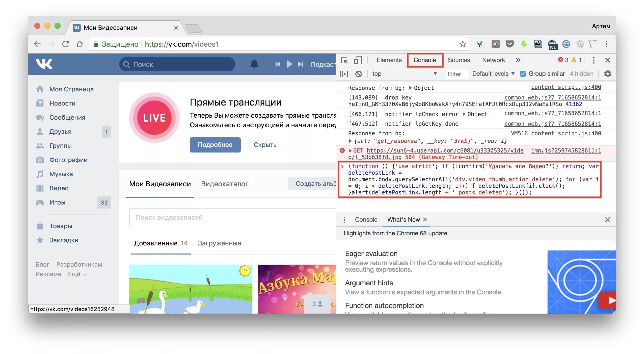Open console settings gear

607,74
